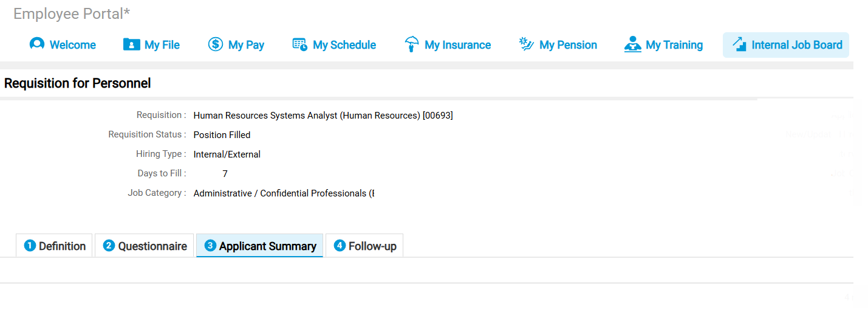The height and width of the screenshot is (312, 868).
Task: Click the Welcome person icon
Action: (37, 44)
